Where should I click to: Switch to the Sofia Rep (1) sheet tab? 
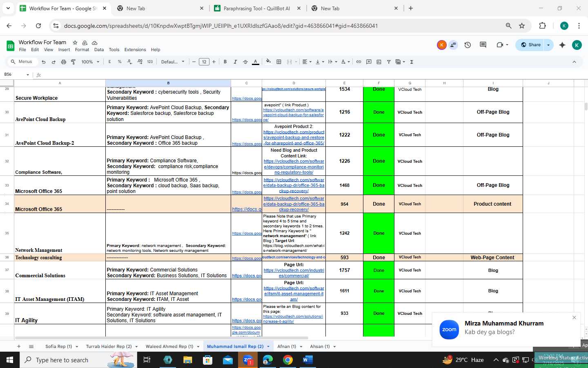58,346
